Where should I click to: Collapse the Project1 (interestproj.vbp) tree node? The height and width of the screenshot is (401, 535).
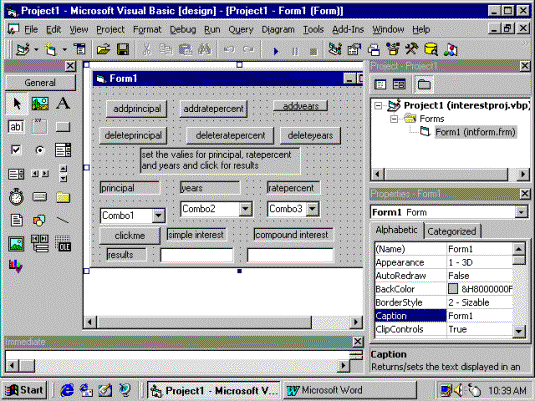[378, 105]
